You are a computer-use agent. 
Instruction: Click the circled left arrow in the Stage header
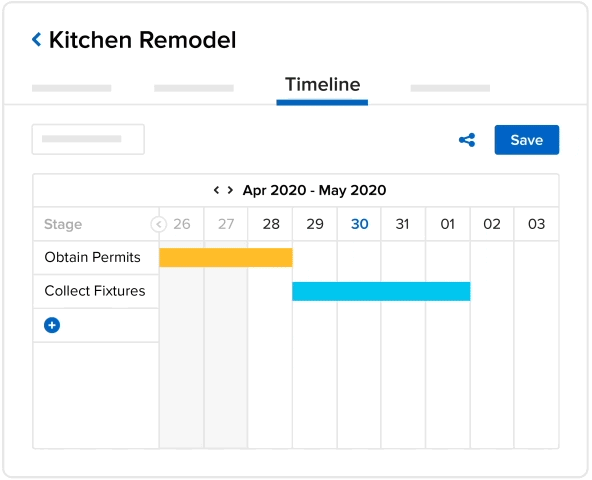[158, 224]
